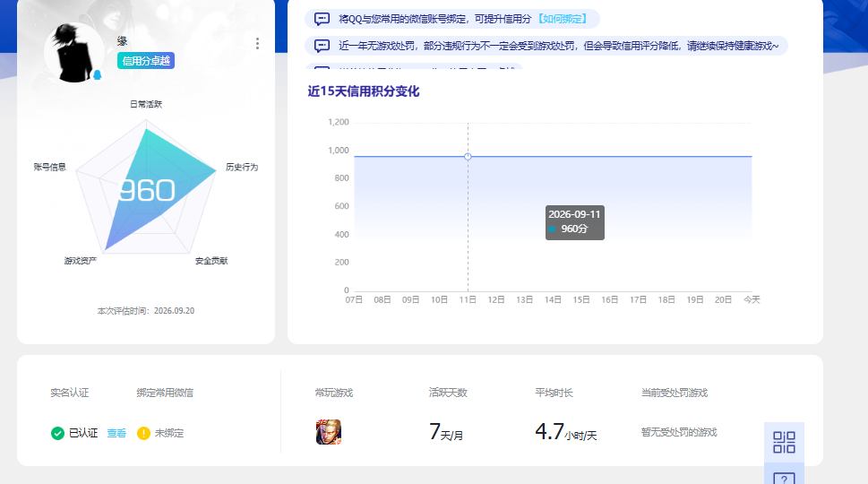Click the QQ penguin badge on avatar

pyautogui.click(x=98, y=74)
